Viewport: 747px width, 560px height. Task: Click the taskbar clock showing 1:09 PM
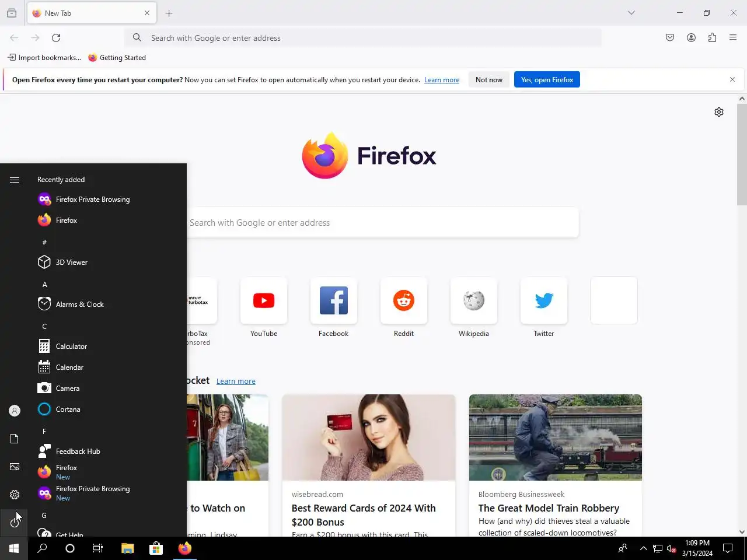coord(697,548)
